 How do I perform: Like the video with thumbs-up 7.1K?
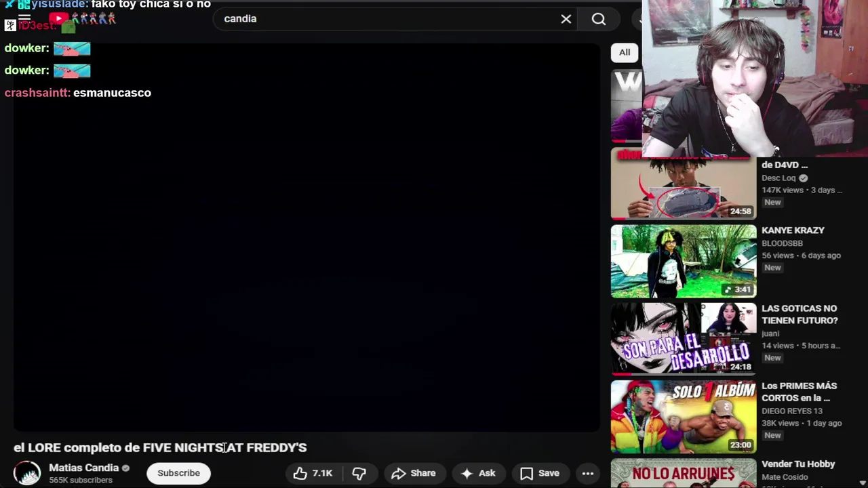(x=314, y=473)
